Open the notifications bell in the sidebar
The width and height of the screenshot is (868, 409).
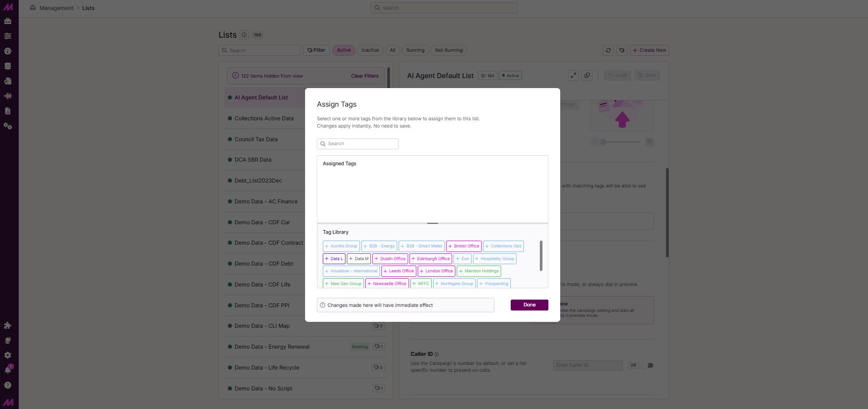click(x=8, y=370)
